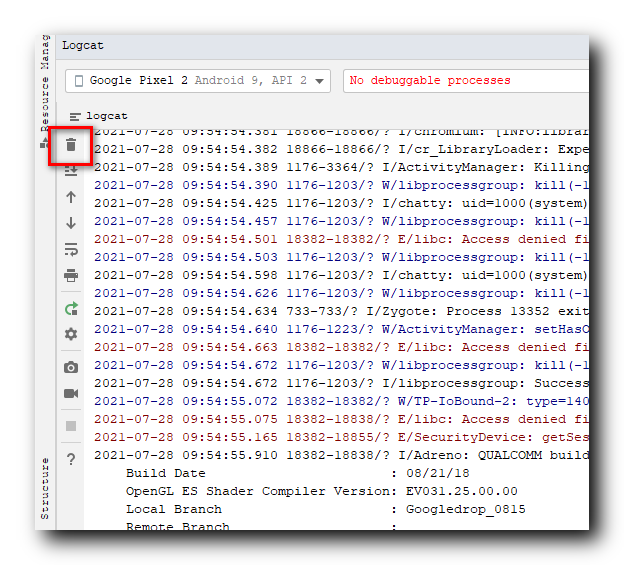Open the Google Pixel 2 device dropdown
Viewport: 624px width, 565px height.
pos(198,81)
